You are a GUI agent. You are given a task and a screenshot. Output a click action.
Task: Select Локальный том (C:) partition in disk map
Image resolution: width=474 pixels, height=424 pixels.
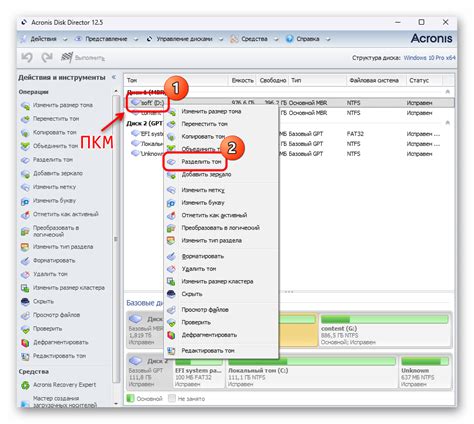(x=311, y=372)
